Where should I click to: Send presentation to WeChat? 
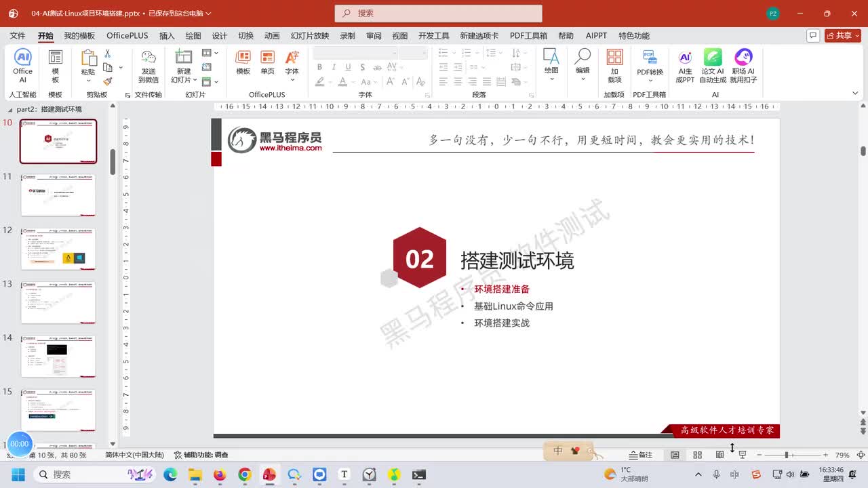(x=149, y=66)
